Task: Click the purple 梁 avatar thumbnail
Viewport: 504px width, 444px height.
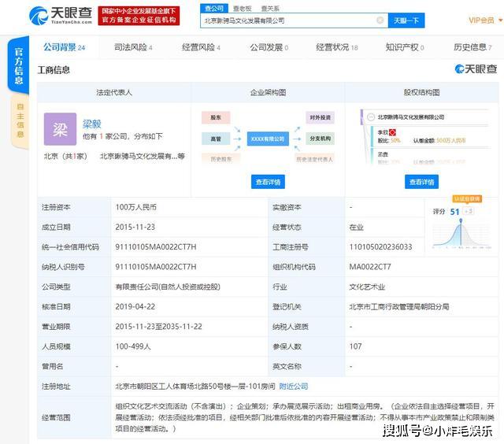Action: [x=60, y=129]
